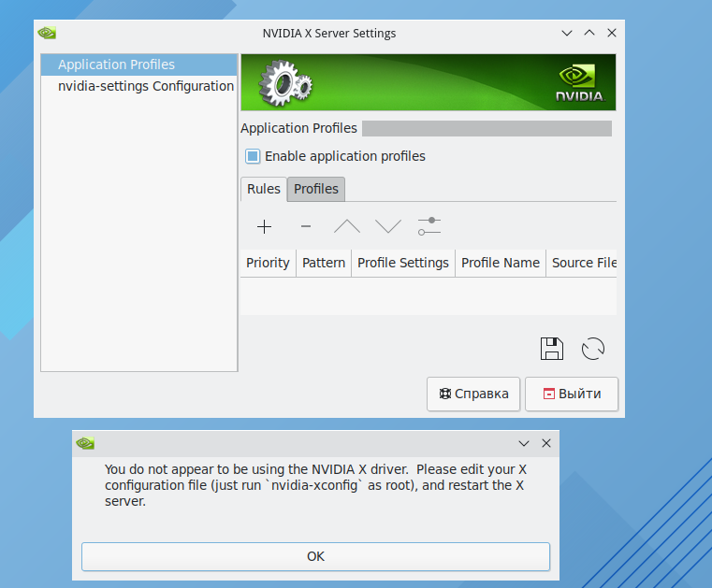Screen dimensions: 712x588
Task: Select nvidia-settings Configuration in the sidebar
Action: [139, 86]
